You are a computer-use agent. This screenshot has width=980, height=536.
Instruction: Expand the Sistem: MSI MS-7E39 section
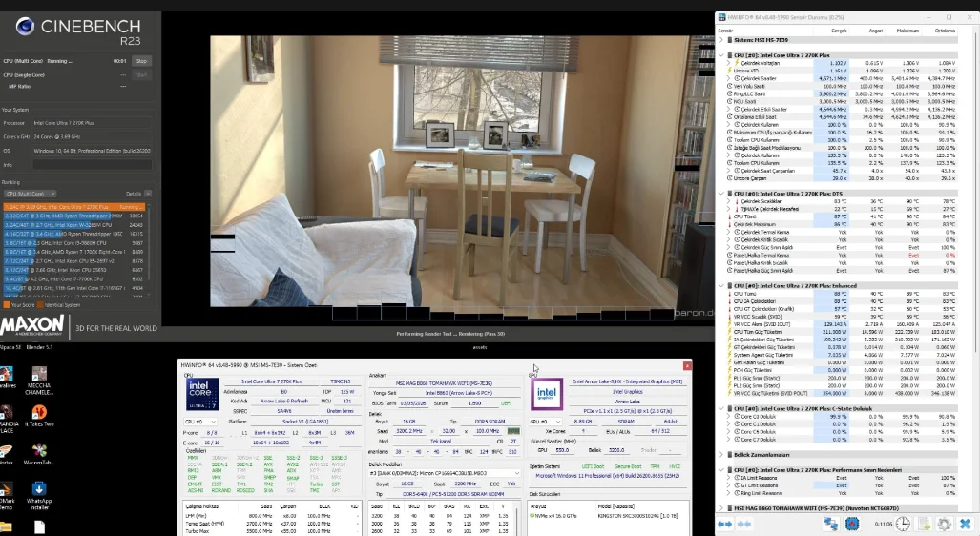721,40
